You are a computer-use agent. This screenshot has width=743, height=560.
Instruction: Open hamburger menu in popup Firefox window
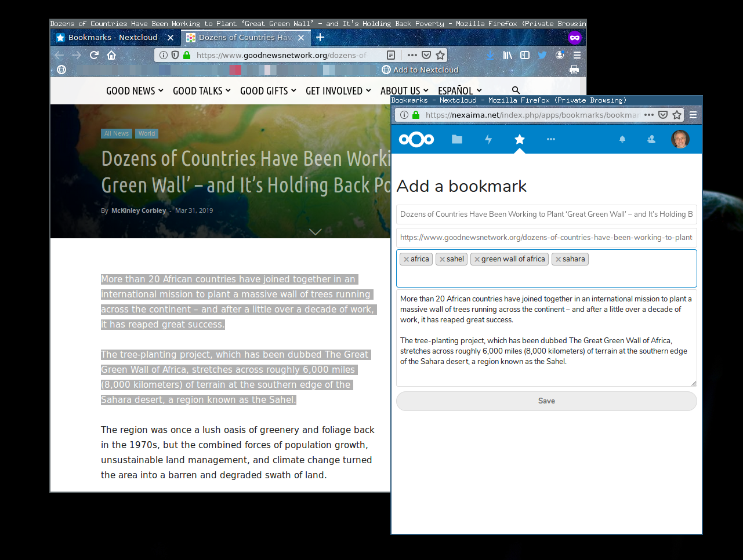(x=693, y=115)
